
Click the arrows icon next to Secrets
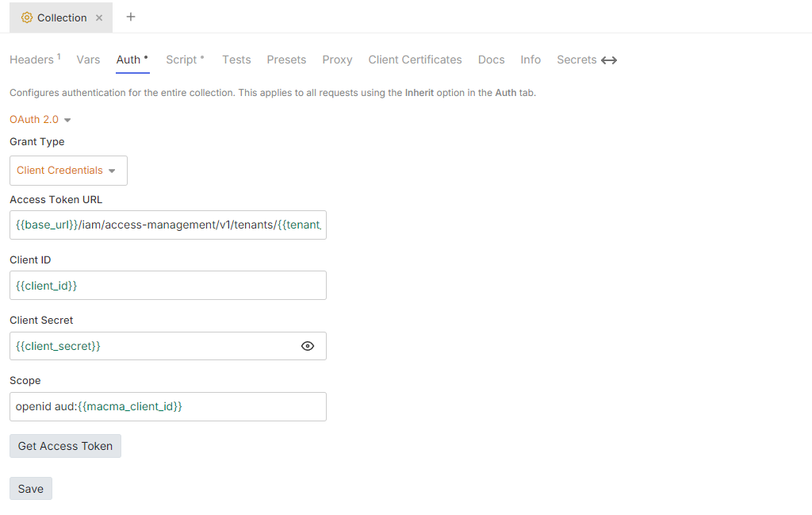[608, 59]
